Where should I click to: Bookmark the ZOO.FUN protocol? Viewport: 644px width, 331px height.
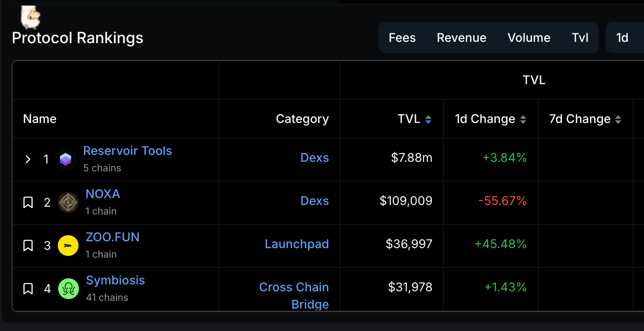coord(28,246)
